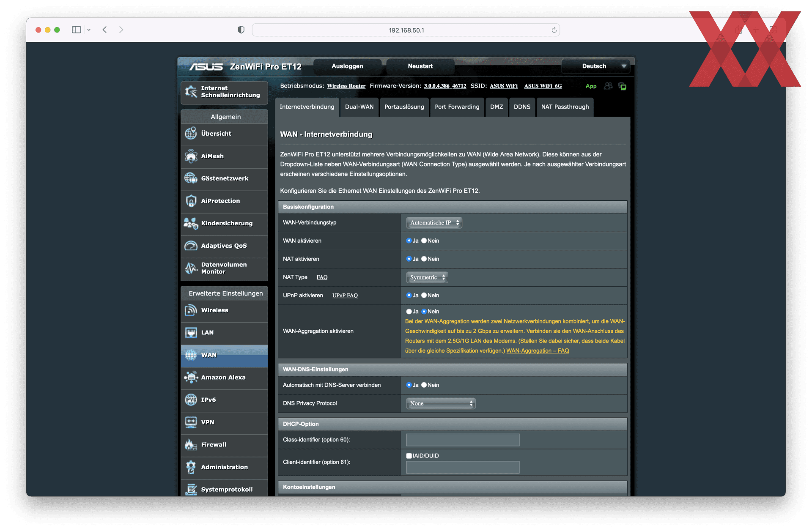
Task: Select Nein for automatic DNS-Server connection
Action: (x=424, y=385)
